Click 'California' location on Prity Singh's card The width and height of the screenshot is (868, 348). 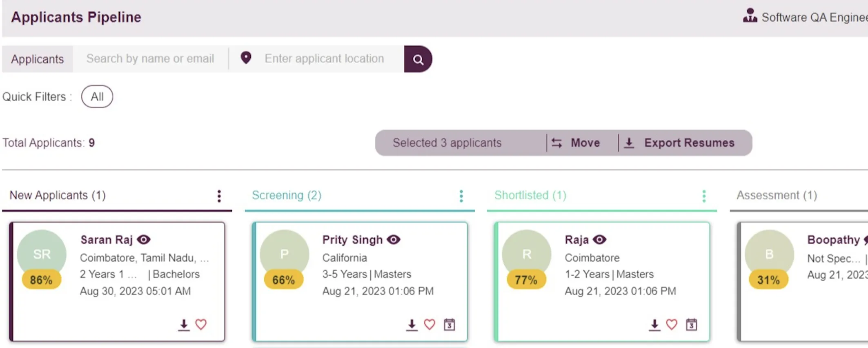(x=345, y=258)
